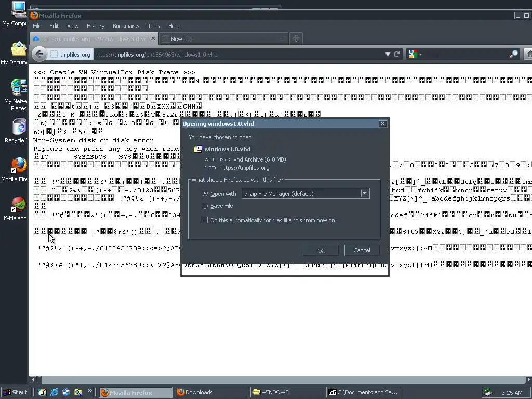Open the Help menu

pyautogui.click(x=174, y=26)
